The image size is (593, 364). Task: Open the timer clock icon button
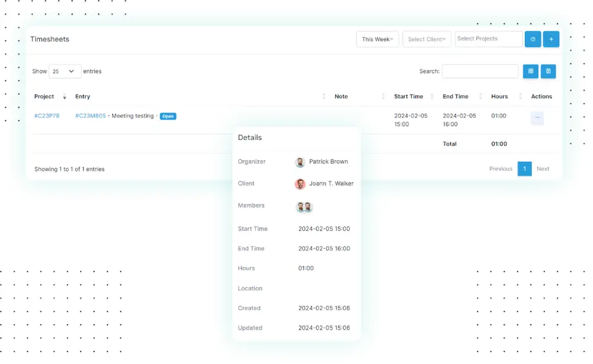[533, 39]
